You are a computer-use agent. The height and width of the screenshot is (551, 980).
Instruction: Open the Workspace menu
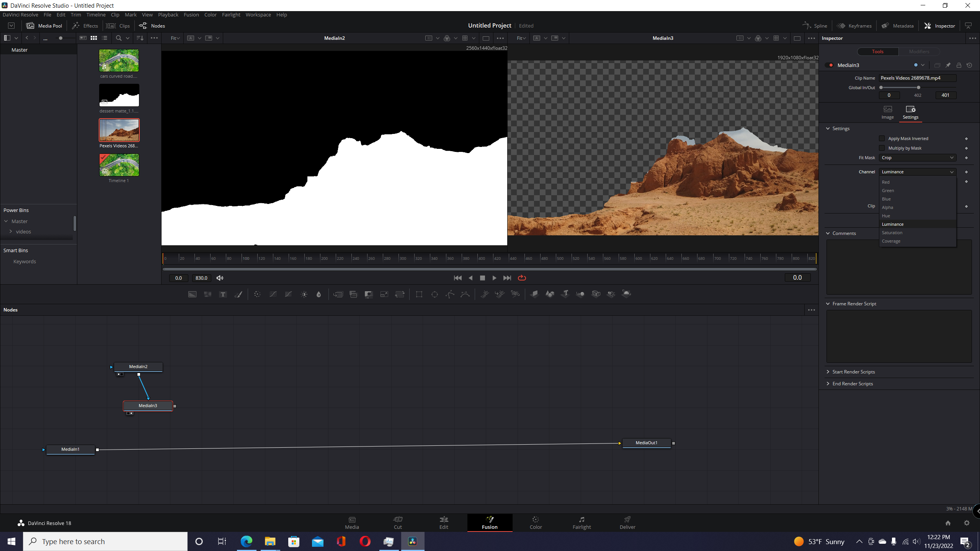(258, 15)
